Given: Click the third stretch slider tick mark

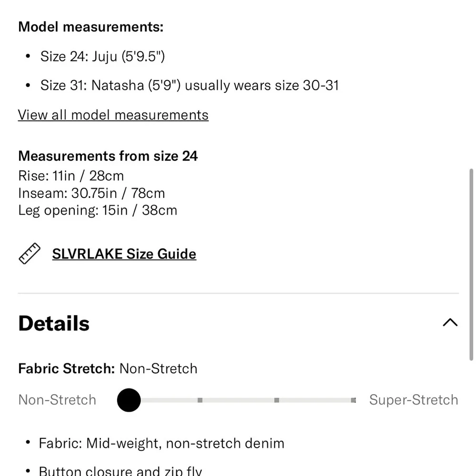Looking at the screenshot, I should click(277, 400).
